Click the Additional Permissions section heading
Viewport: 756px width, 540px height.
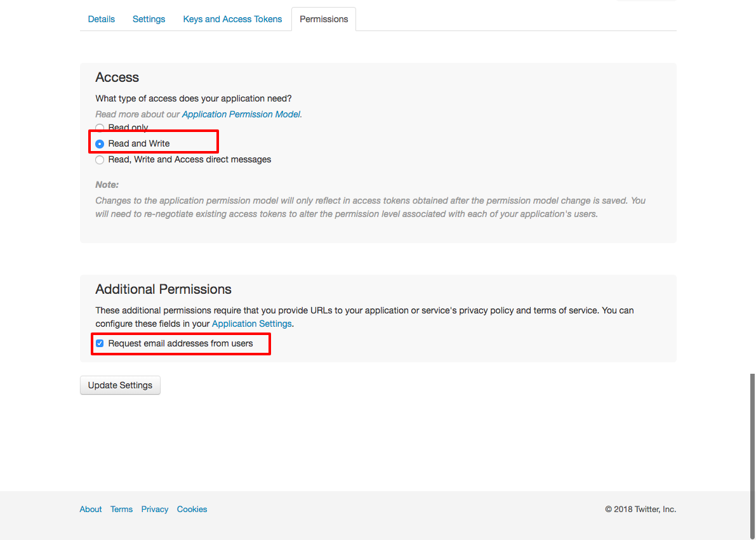click(x=163, y=289)
